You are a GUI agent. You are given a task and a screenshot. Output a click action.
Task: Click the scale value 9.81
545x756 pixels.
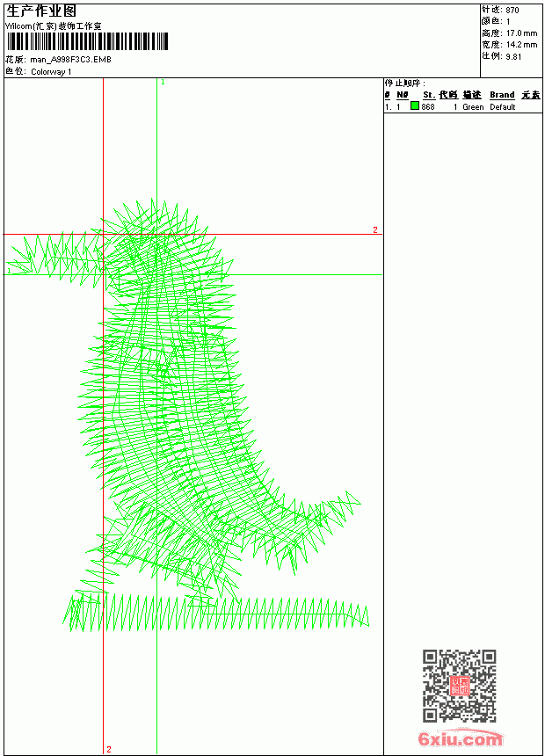tap(513, 56)
